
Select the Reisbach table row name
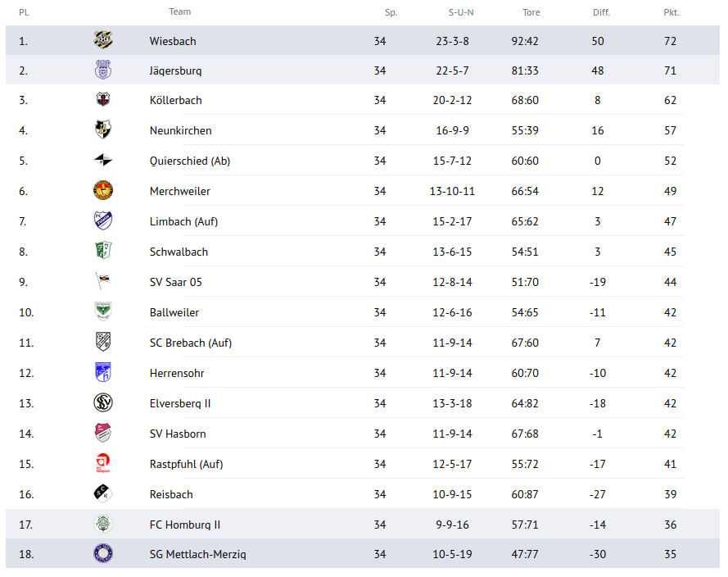[x=171, y=494]
